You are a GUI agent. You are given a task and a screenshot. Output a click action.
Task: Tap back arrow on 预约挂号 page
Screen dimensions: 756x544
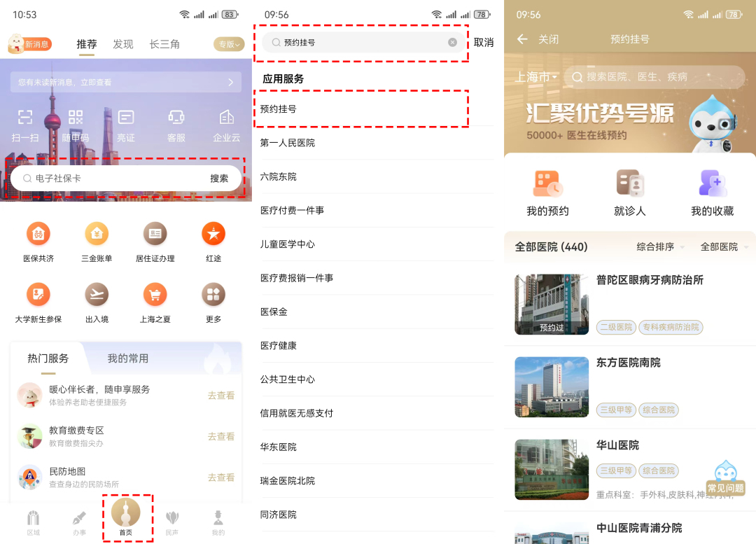pyautogui.click(x=522, y=39)
